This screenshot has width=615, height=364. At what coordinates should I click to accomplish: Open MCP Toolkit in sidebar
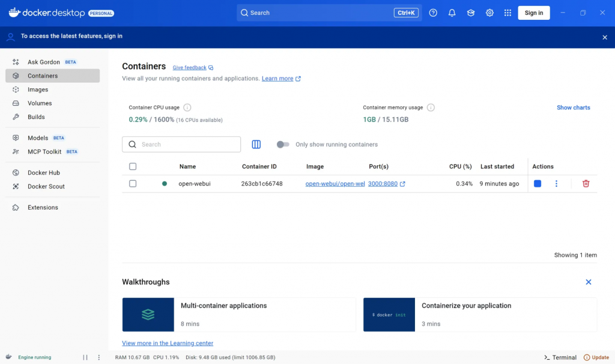coord(53,151)
